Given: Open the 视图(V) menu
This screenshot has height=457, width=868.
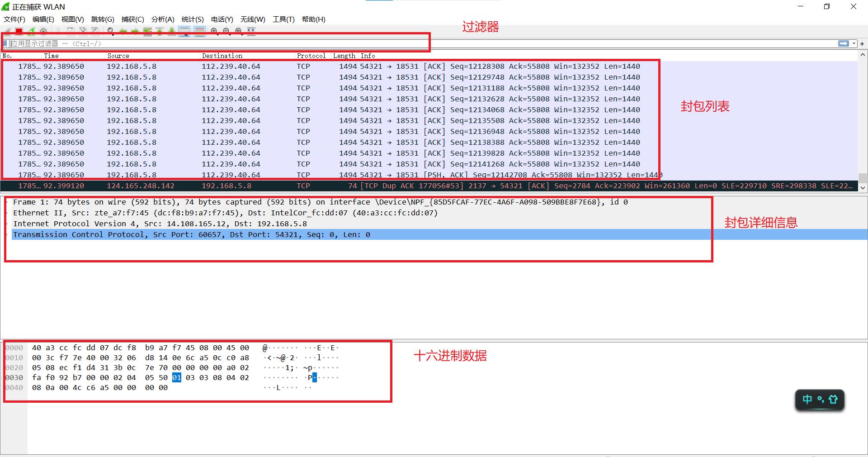Looking at the screenshot, I should click(x=73, y=19).
